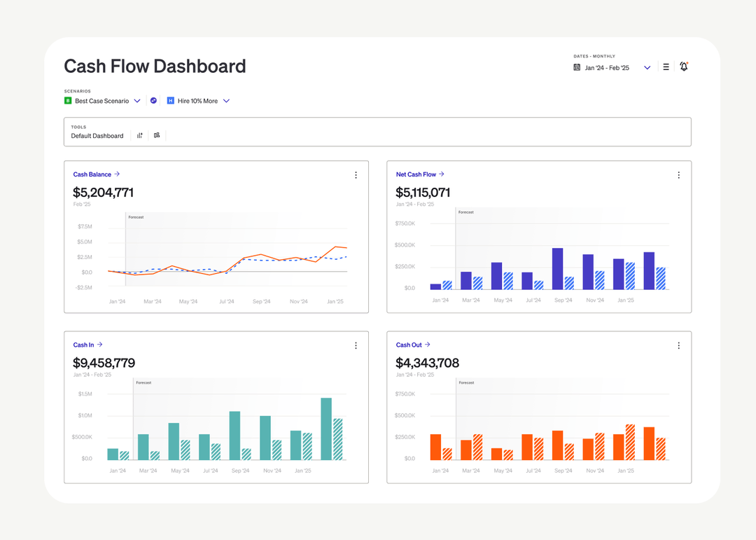
Task: Select the Jan '24 - Feb '25 date range
Action: (607, 68)
